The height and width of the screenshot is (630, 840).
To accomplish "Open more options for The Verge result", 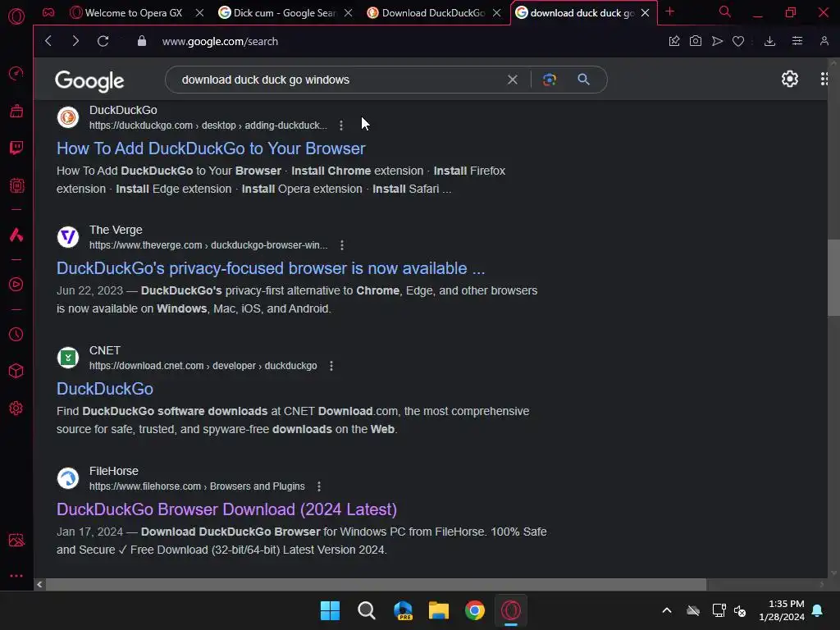I will [x=342, y=244].
